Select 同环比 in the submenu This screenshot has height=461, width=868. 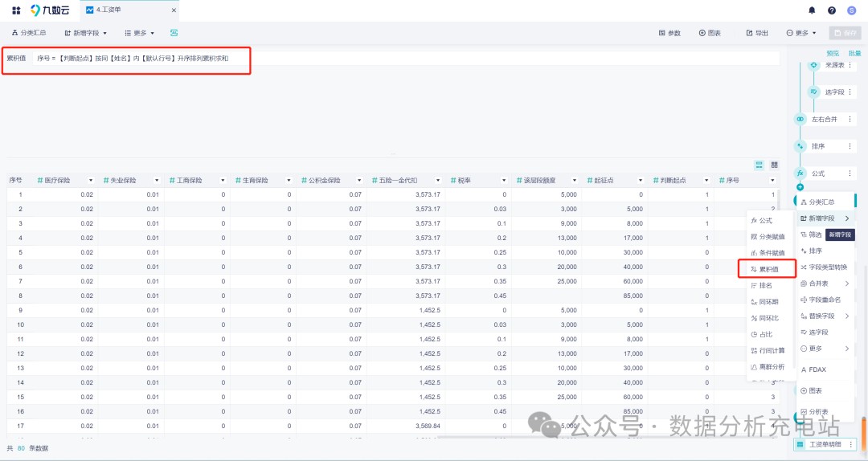click(x=771, y=318)
